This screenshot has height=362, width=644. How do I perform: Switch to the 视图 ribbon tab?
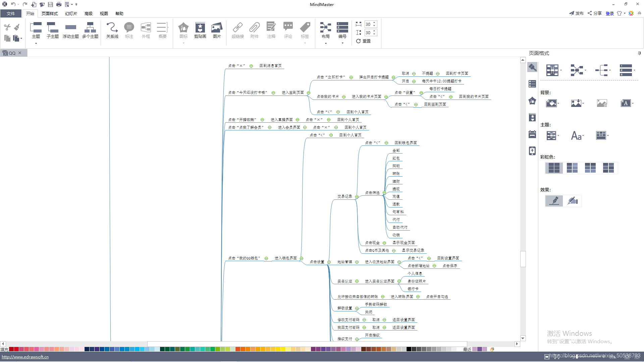coord(104,14)
